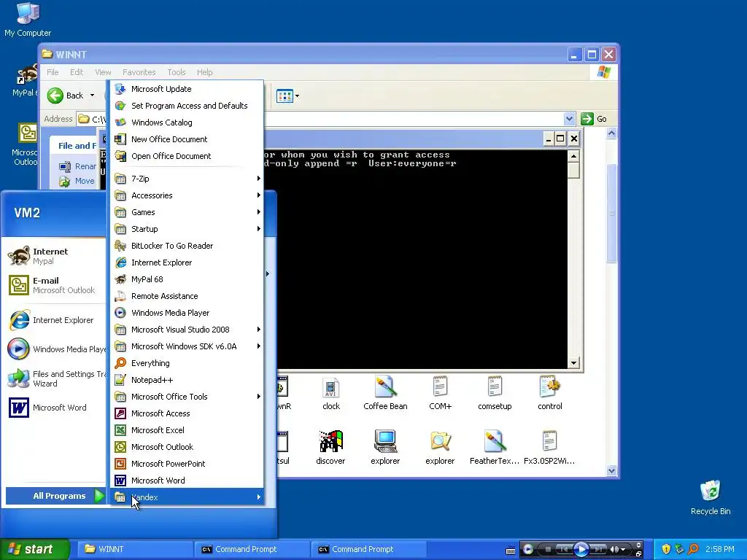Expand Microsoft Office Tools submenu
Screen dimensions: 747x560
[187, 397]
